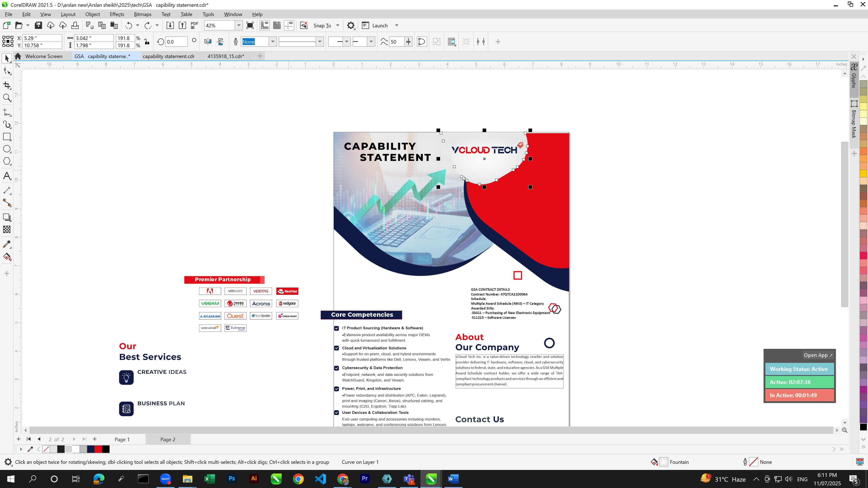The height and width of the screenshot is (488, 868).
Task: Select the Transparency tool
Action: (x=7, y=229)
